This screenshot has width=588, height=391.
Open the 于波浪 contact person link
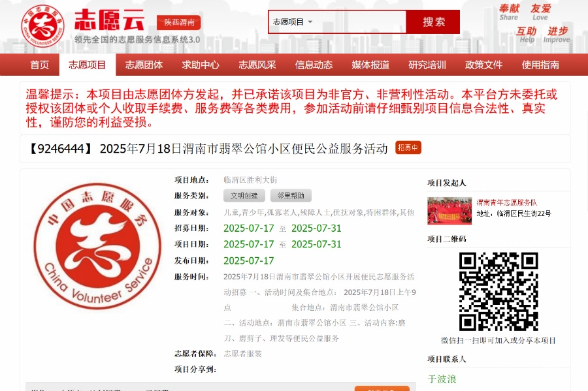pyautogui.click(x=442, y=379)
